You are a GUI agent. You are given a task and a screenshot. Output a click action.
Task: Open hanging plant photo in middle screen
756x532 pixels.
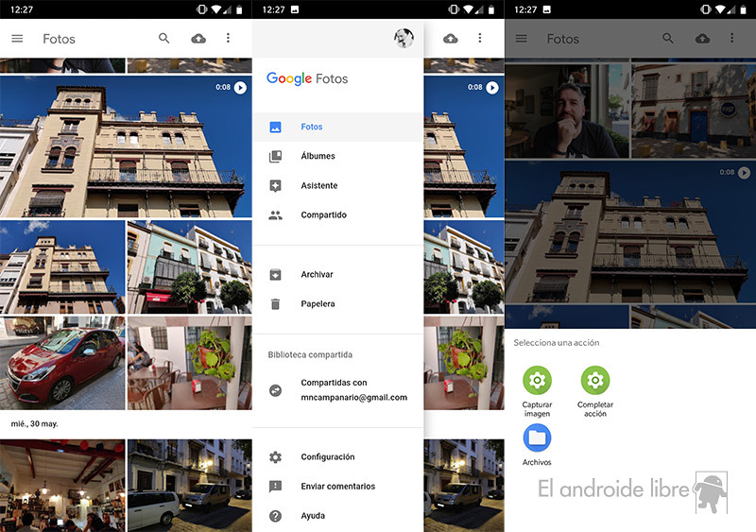[464, 363]
